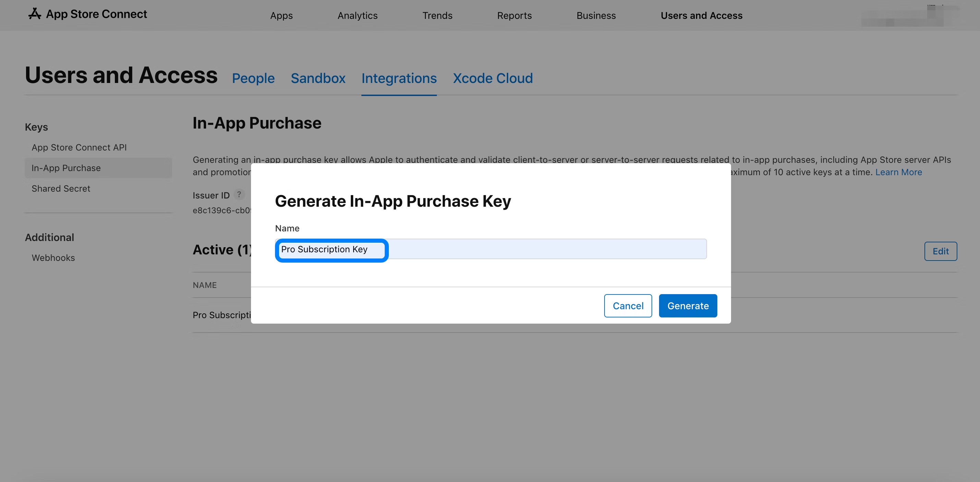Cancel the key generation dialog
The image size is (980, 482).
point(628,306)
